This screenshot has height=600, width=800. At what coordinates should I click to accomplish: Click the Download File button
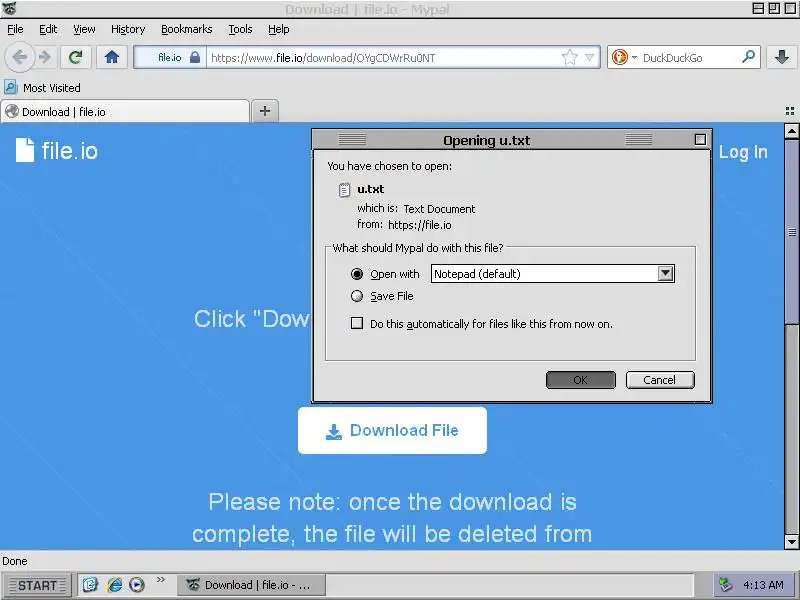(x=392, y=430)
